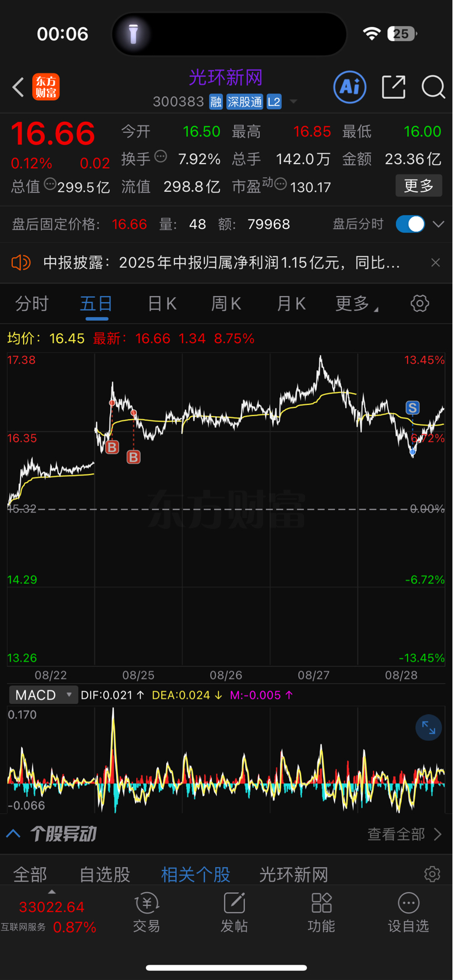Expand the index ticker arrow above 33022.64
453x980 pixels.
pos(52,892)
